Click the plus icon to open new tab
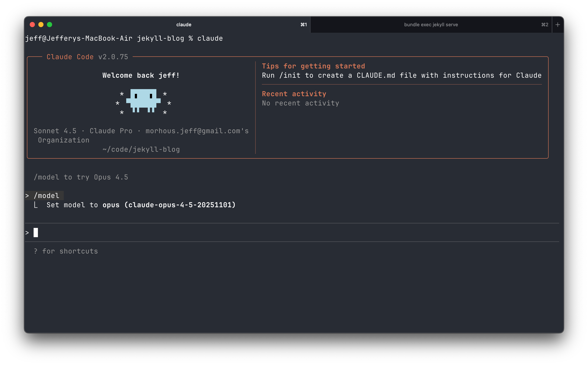The width and height of the screenshot is (588, 365). (558, 25)
